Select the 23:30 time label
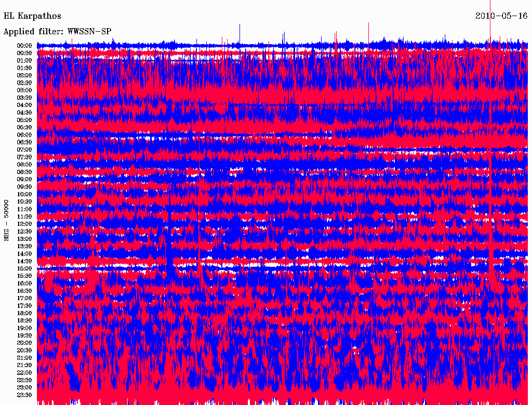The height and width of the screenshot is (405, 532). 24,395
